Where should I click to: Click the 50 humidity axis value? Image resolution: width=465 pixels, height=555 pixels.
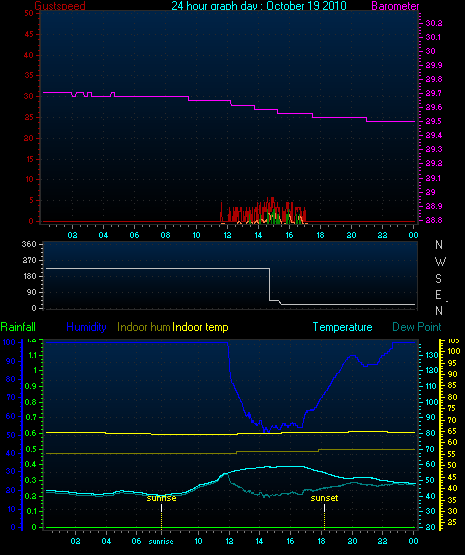click(11, 435)
